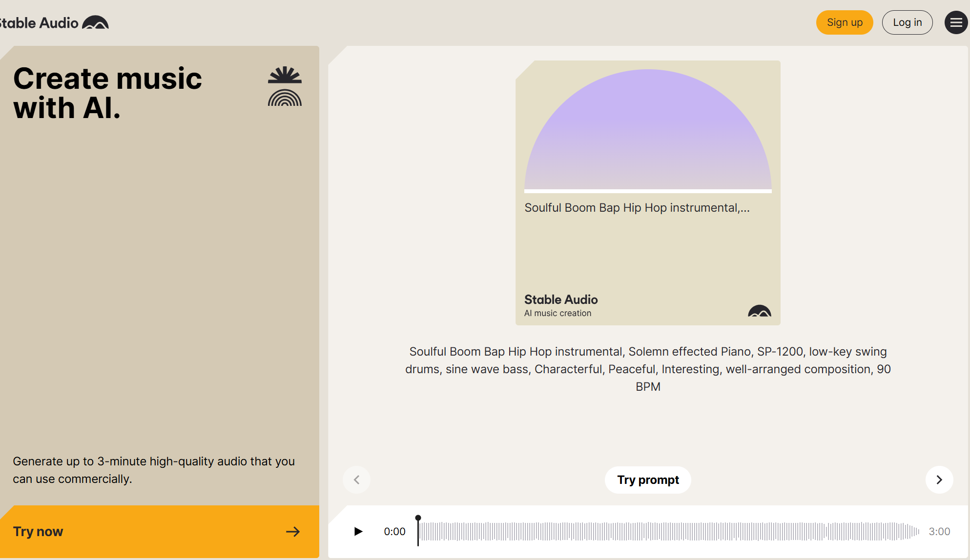Image resolution: width=970 pixels, height=560 pixels.
Task: Click the Try now banner
Action: click(160, 532)
